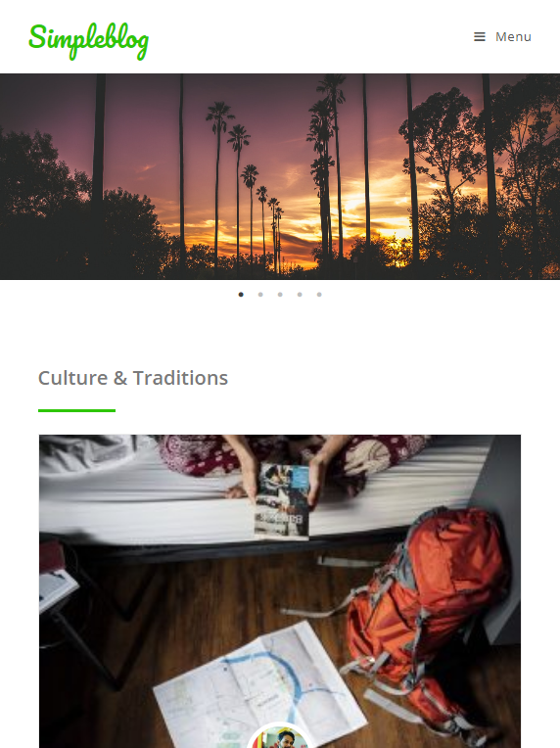
Task: Click the guidebook held in the post photo
Action: click(x=281, y=501)
